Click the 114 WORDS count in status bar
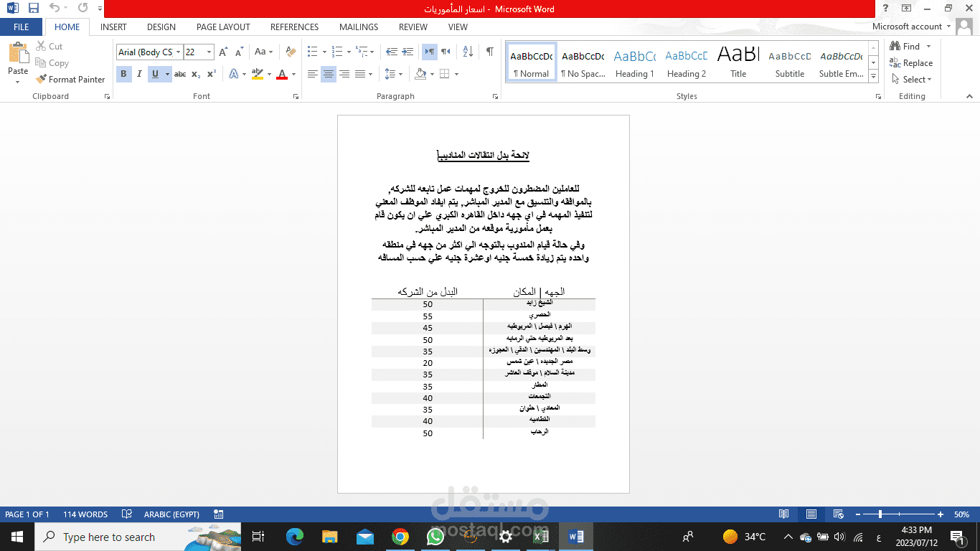 85,514
